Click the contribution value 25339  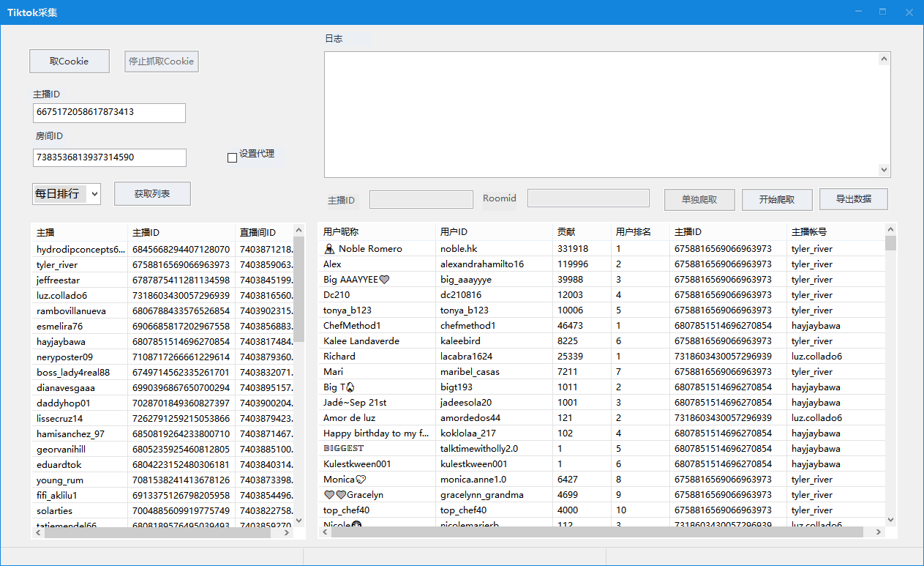tap(571, 357)
